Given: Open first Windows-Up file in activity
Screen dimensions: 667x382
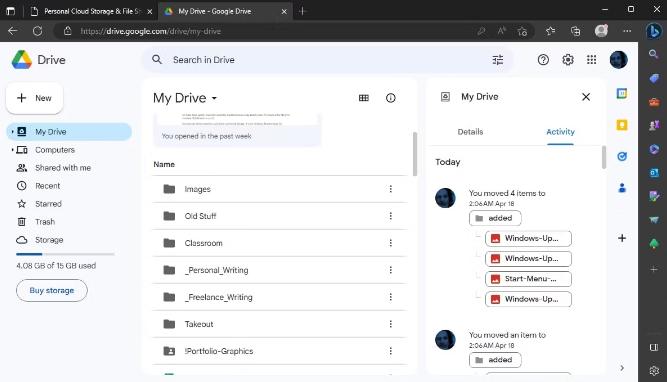Looking at the screenshot, I should [x=528, y=238].
